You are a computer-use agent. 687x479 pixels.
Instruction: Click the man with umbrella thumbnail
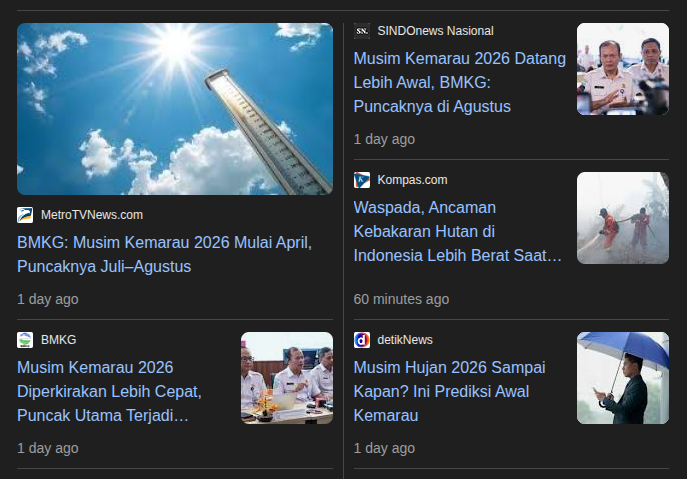[x=623, y=377]
